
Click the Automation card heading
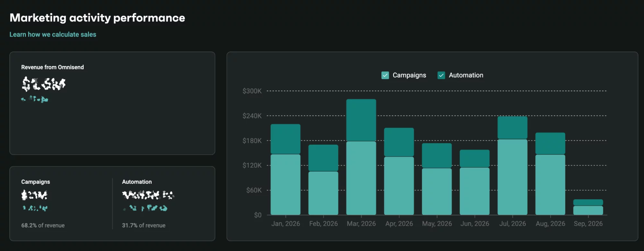137,182
